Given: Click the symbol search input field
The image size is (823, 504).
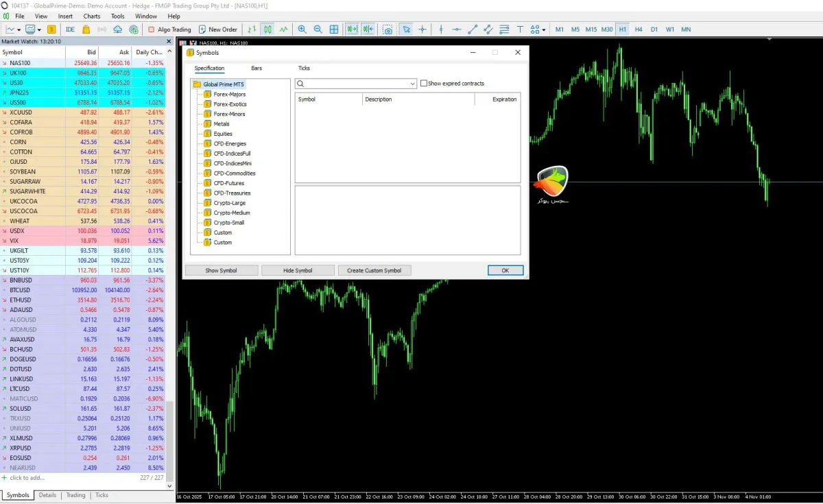Looking at the screenshot, I should click(x=356, y=84).
